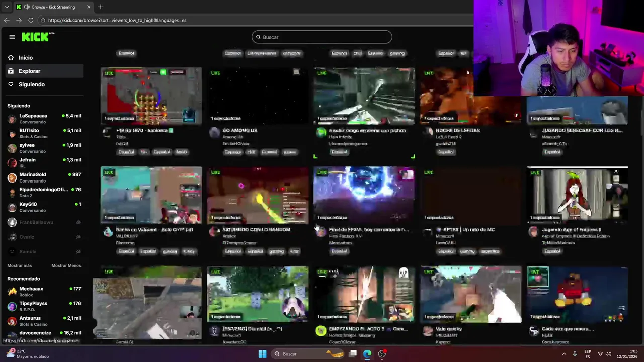The image size is (644, 362).
Task: Click EMPEZANDO EL ACTO 3 streamer avatar
Action: pyautogui.click(x=321, y=330)
